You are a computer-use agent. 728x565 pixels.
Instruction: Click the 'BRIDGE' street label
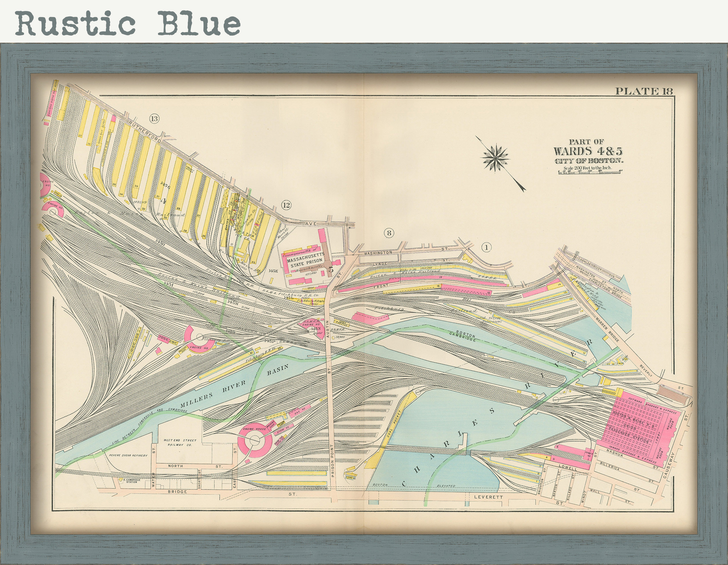tap(177, 491)
